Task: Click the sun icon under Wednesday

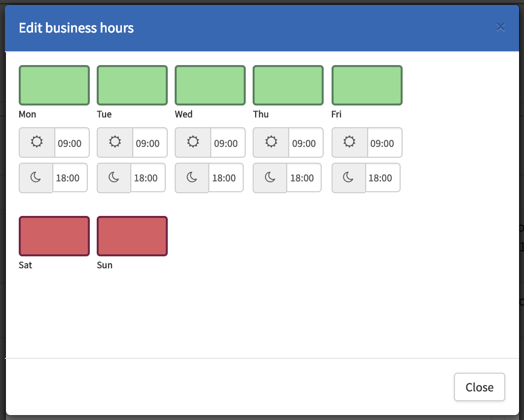Action: tap(193, 142)
